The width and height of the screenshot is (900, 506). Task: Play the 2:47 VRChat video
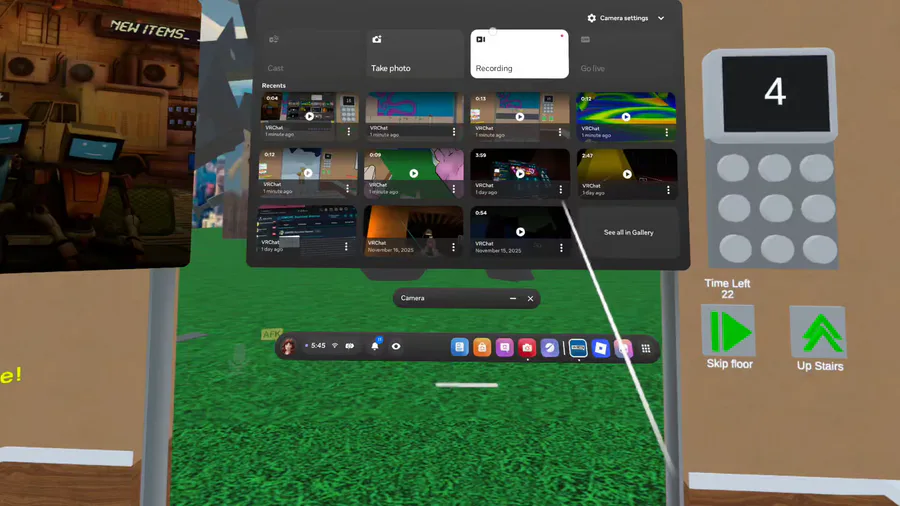coord(627,174)
